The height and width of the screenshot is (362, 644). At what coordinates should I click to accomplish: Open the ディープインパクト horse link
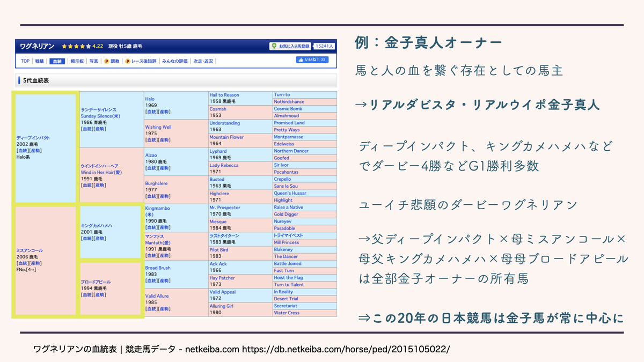33,138
